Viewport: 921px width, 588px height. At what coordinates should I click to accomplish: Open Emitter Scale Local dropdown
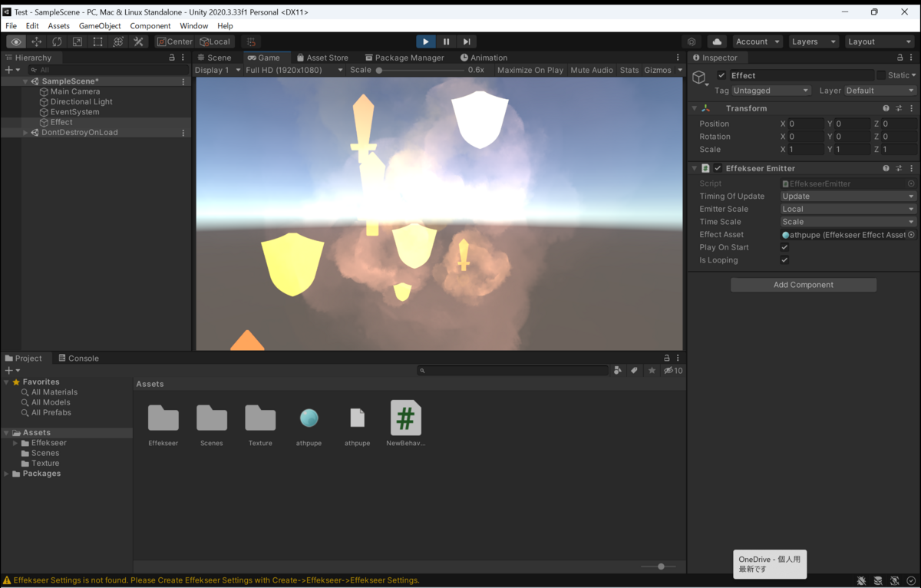848,209
